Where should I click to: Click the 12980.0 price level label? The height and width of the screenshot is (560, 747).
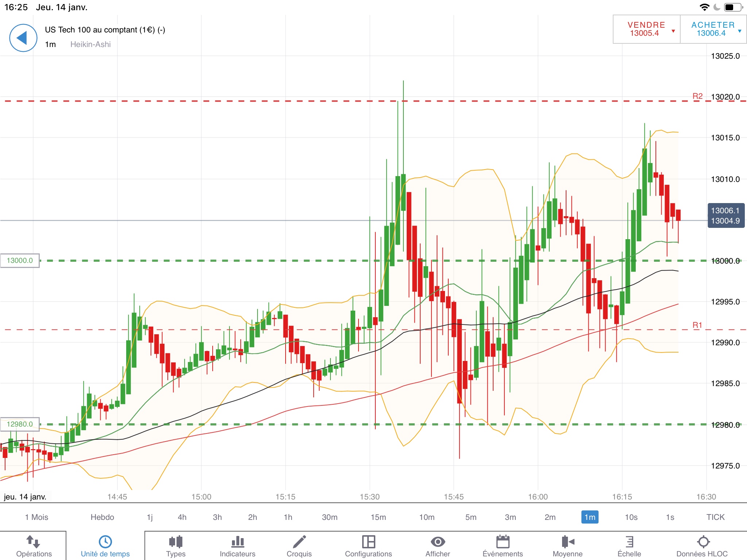[x=20, y=424]
